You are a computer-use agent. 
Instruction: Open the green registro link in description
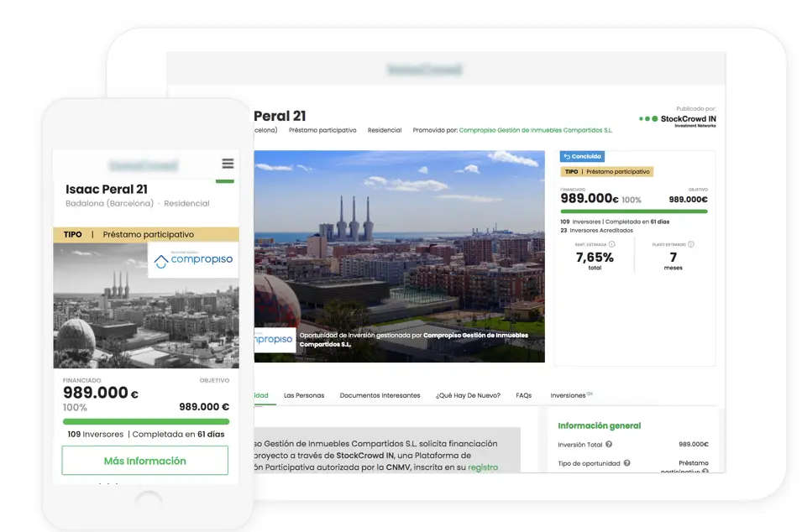click(x=482, y=467)
